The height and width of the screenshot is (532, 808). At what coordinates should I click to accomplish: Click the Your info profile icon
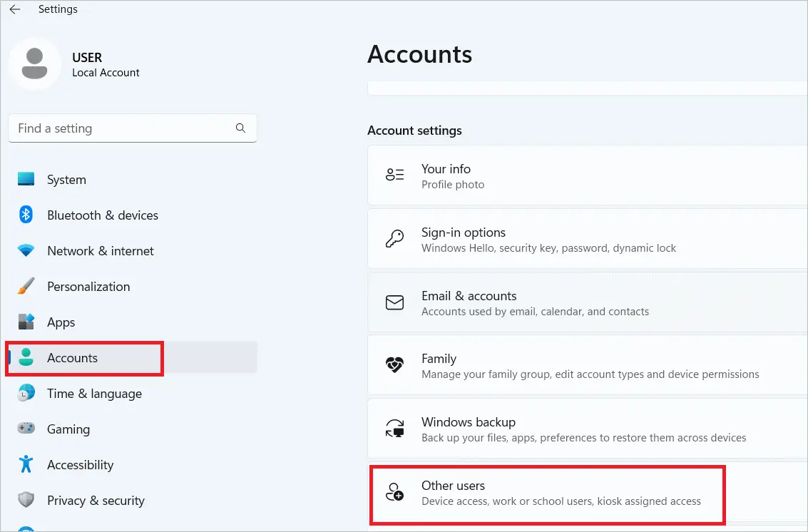click(394, 175)
